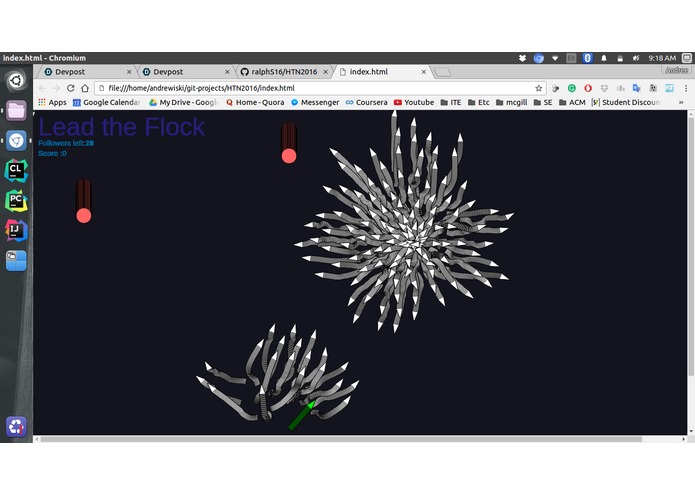
Task: Open the workspace switcher in the dock
Action: [x=16, y=261]
